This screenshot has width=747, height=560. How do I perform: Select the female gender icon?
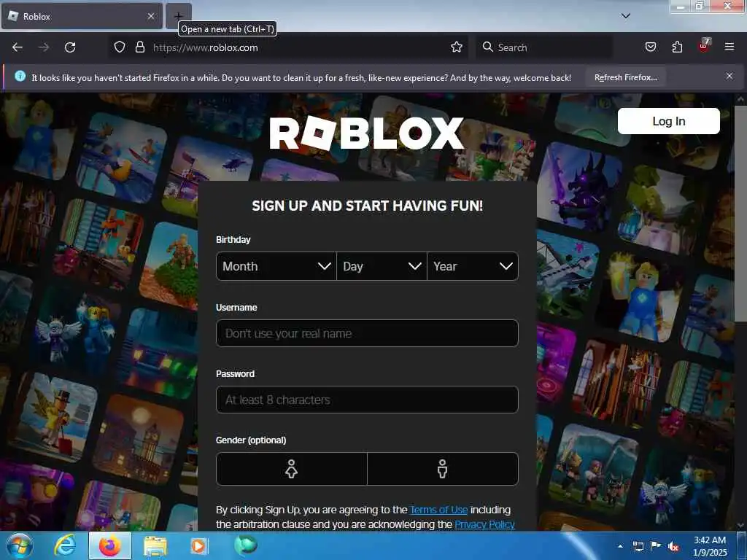(x=292, y=469)
